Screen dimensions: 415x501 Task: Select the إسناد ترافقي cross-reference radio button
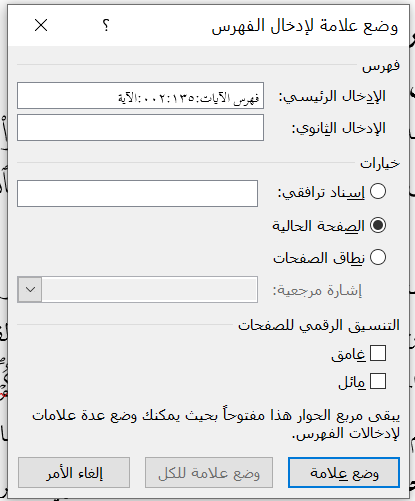[378, 191]
